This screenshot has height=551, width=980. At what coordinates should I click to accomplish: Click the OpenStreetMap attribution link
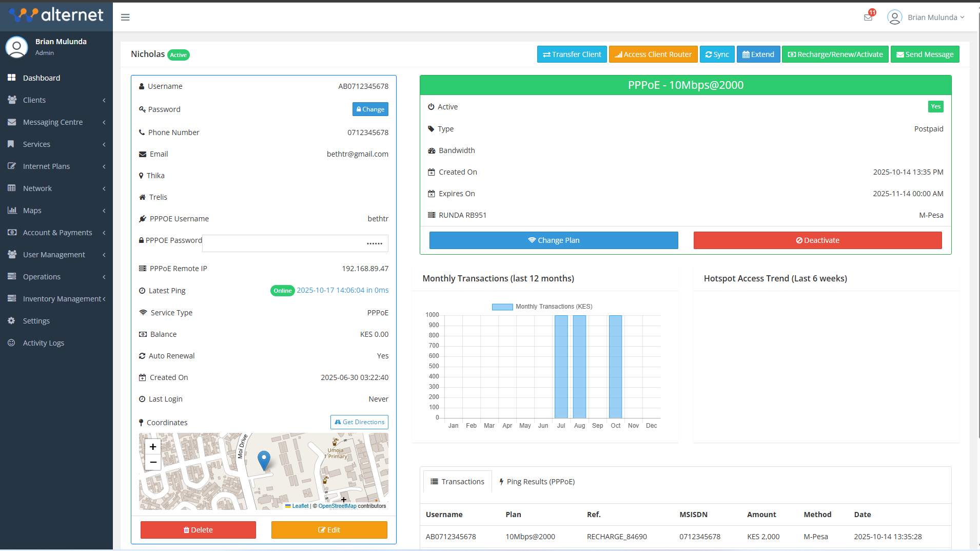337,506
